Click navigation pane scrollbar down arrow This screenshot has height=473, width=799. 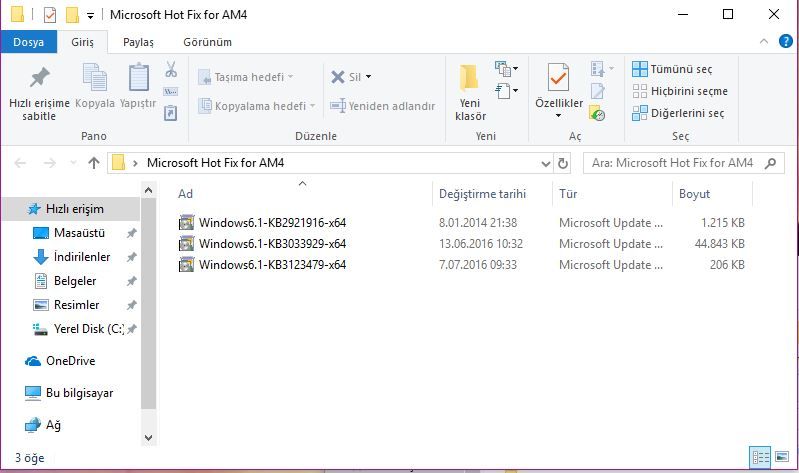148,437
